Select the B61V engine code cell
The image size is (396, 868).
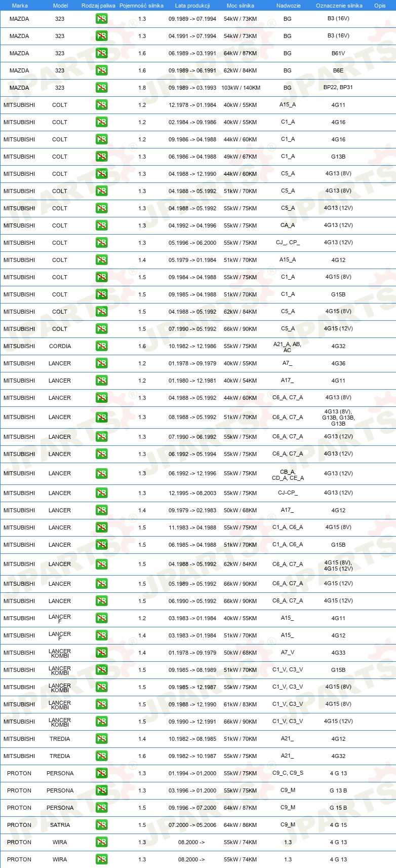338,53
